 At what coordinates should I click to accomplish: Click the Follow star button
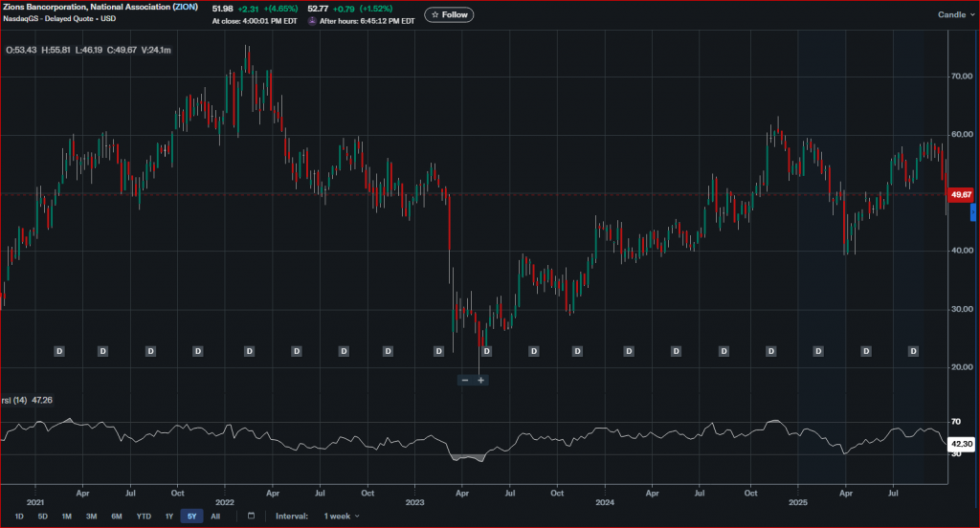tap(449, 14)
